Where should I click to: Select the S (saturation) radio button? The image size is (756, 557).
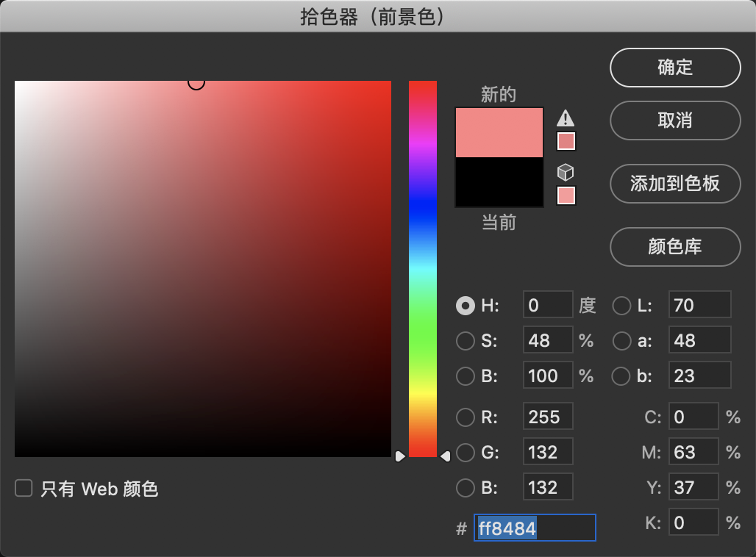coord(466,340)
